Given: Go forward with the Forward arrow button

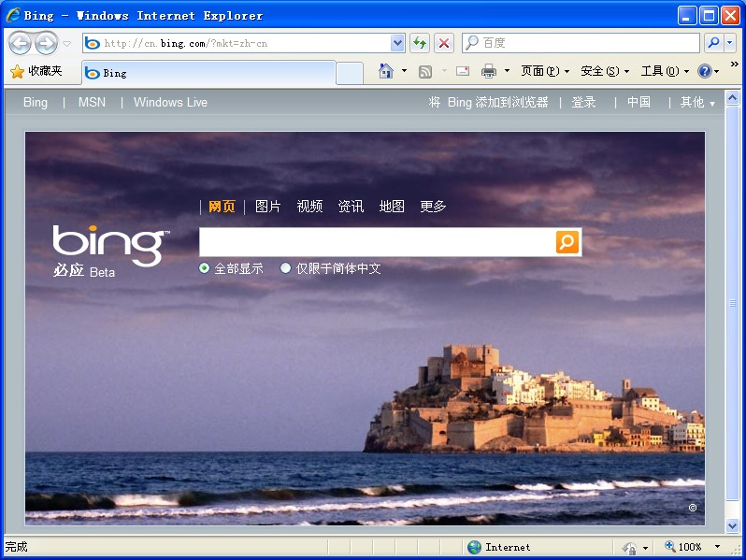Looking at the screenshot, I should click(x=46, y=44).
